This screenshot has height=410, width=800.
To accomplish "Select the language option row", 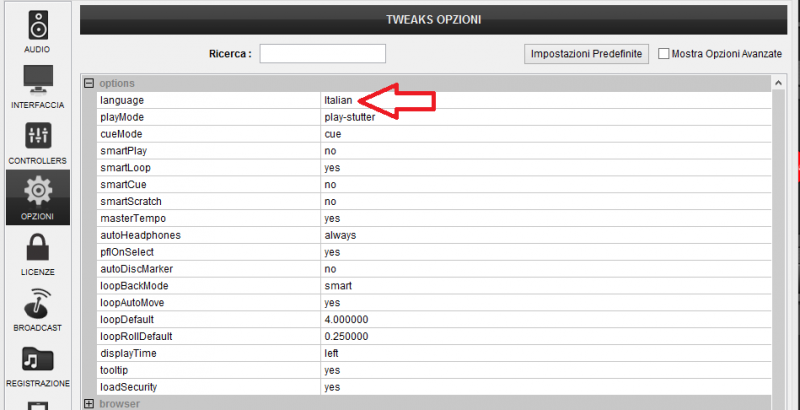I will pos(434,100).
